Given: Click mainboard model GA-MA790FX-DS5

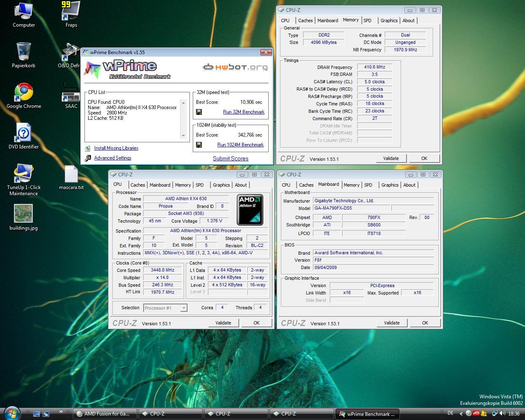Looking at the screenshot, I should (x=352, y=208).
